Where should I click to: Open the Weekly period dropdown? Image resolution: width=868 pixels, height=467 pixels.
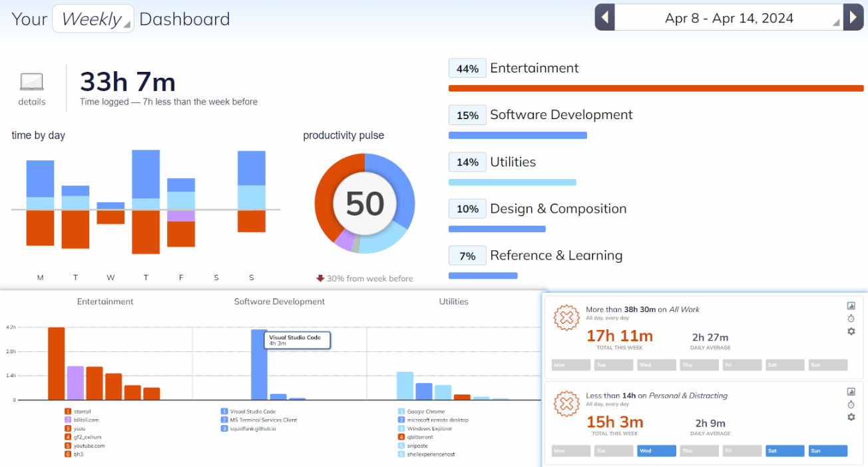(x=93, y=19)
